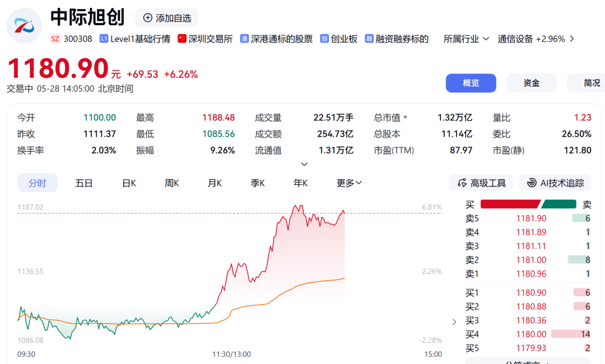Click the 卖4 price 1181.89
This screenshot has height=364, width=605.
(x=531, y=232)
